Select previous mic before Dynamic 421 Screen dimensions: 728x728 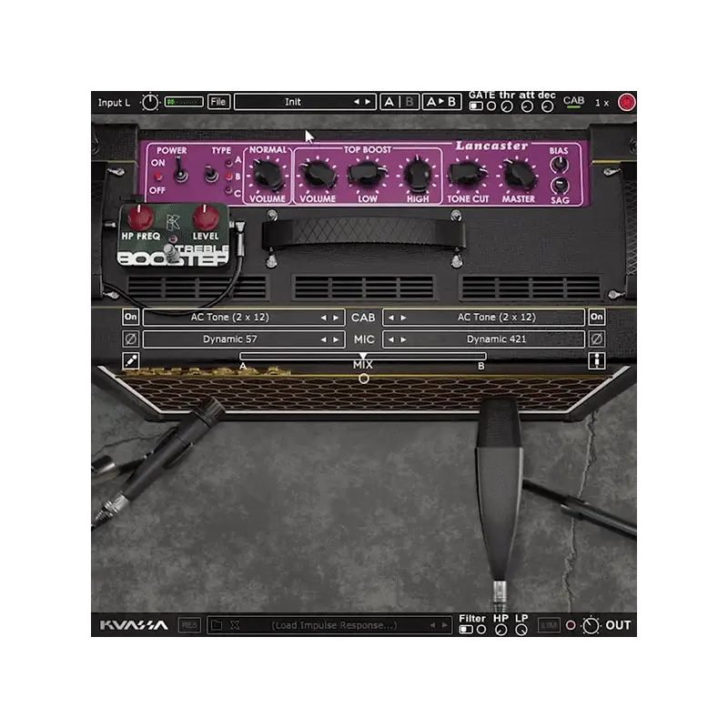click(391, 339)
